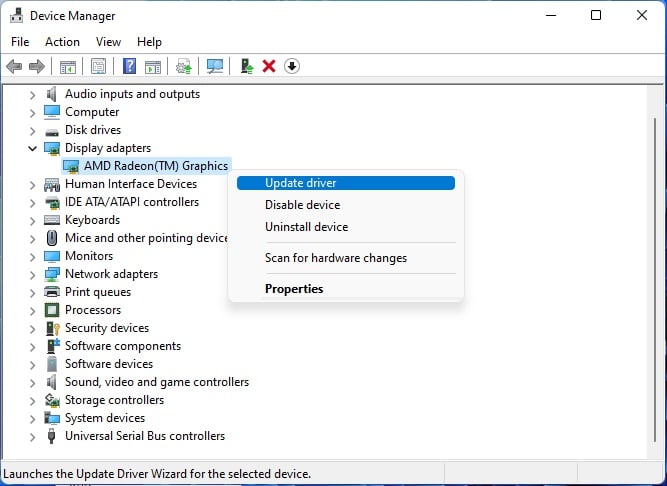Open the View menu
This screenshot has width=667, height=486.
point(108,42)
